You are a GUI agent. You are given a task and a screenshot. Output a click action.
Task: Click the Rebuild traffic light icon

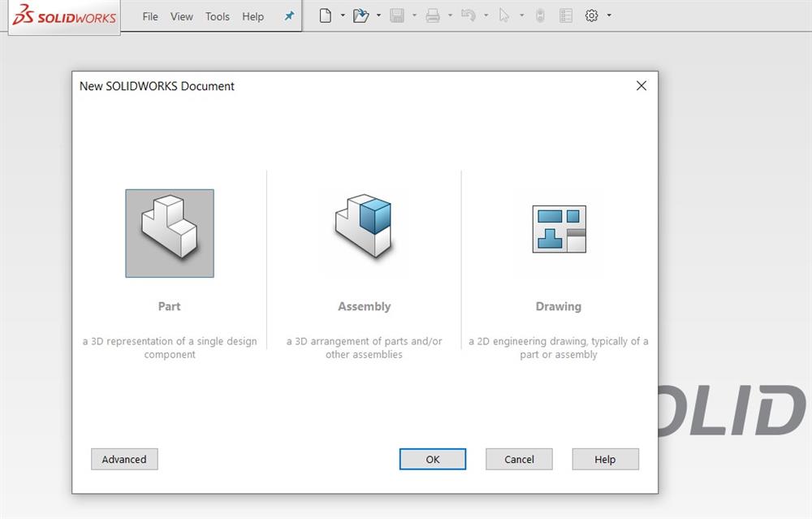(540, 16)
